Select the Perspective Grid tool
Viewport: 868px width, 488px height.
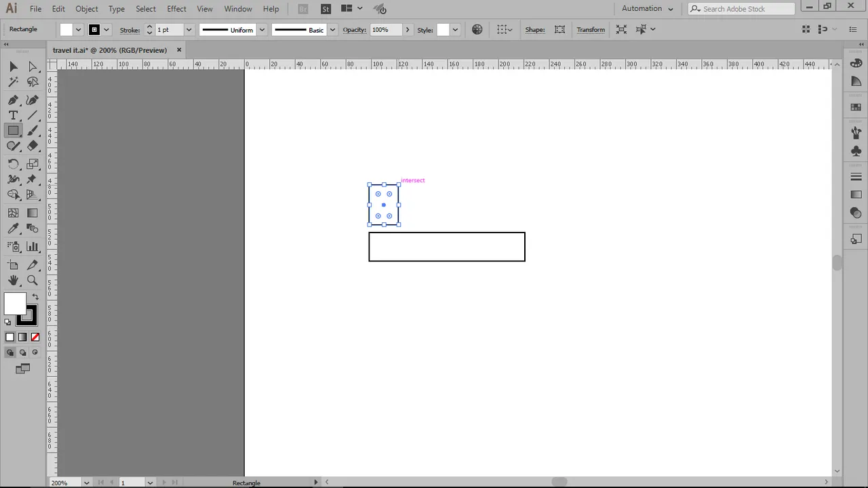click(x=32, y=195)
